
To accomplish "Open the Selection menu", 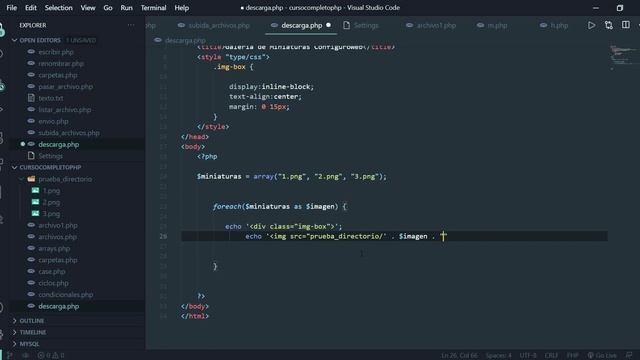I will click(x=58, y=8).
